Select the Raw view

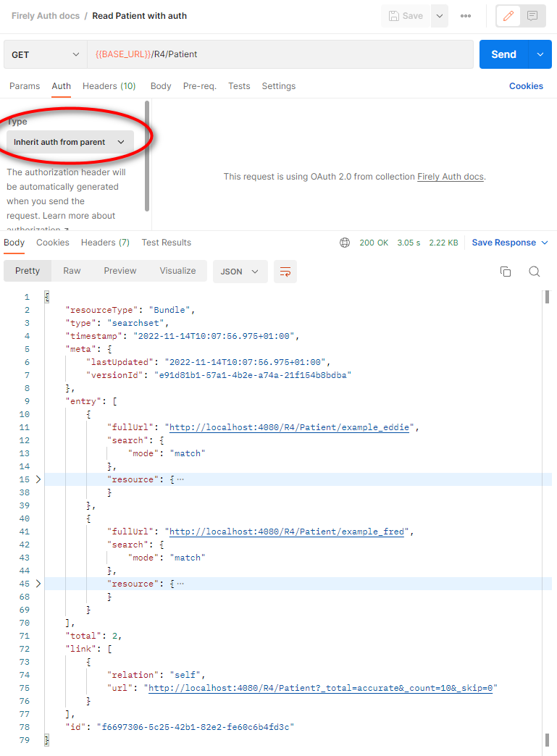[72, 271]
